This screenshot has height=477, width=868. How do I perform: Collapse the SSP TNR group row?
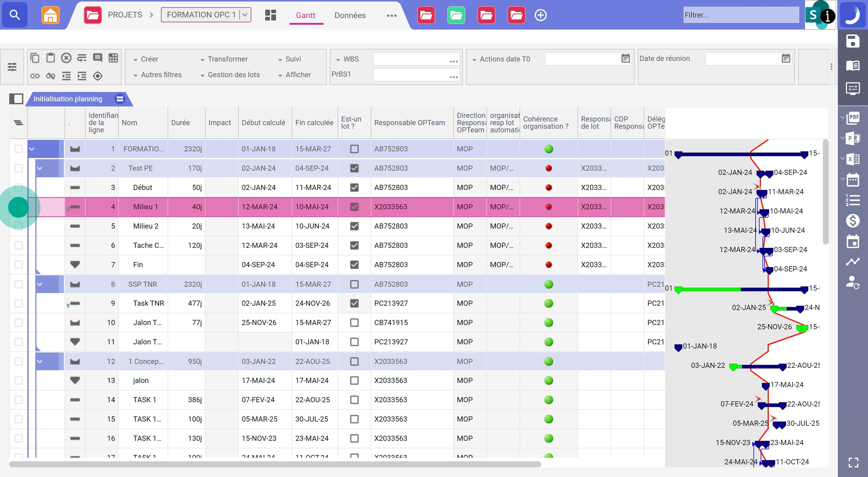coord(40,284)
